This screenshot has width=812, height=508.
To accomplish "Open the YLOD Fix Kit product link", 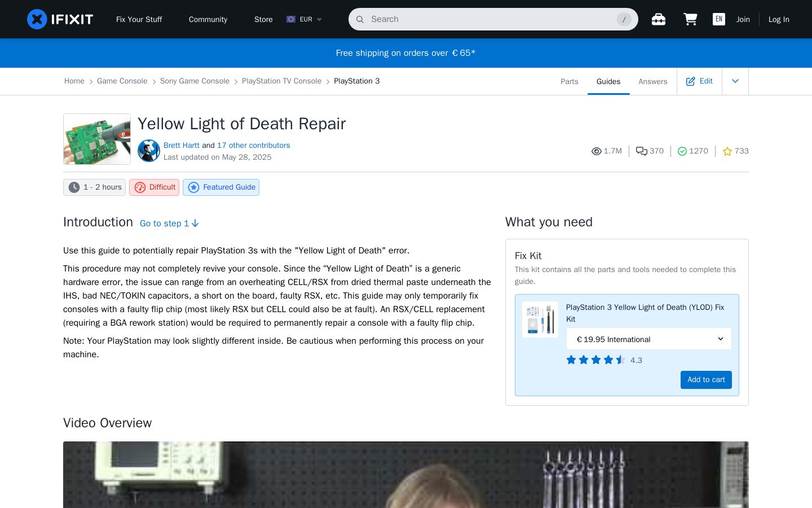I will click(645, 313).
